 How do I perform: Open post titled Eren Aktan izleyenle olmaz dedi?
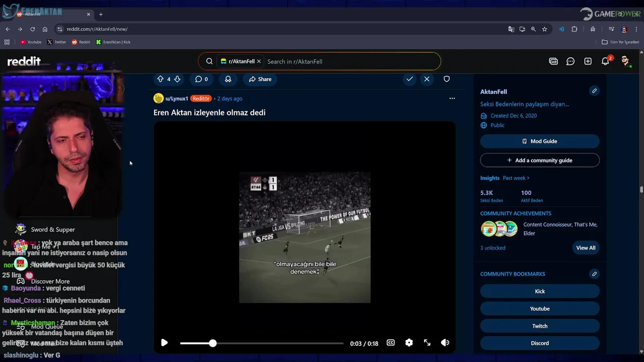pyautogui.click(x=209, y=113)
